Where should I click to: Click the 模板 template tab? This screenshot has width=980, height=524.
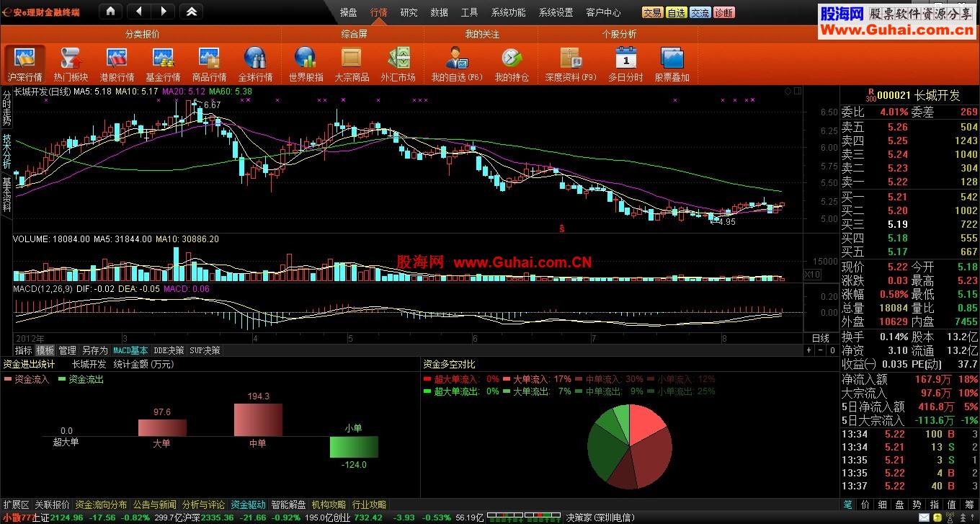coord(45,350)
